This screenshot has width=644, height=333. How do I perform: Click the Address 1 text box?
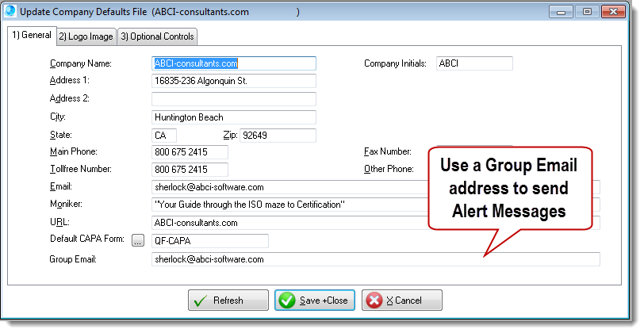tap(233, 81)
